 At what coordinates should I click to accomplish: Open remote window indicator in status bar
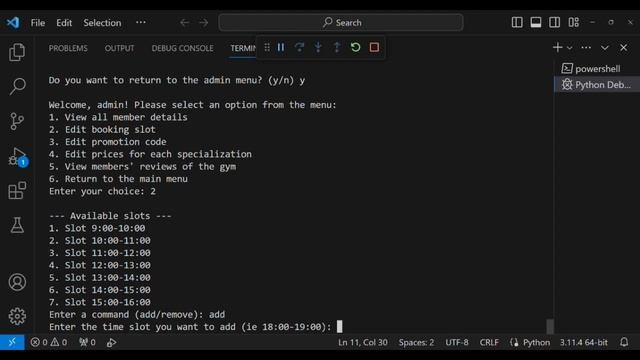pyautogui.click(x=12, y=342)
